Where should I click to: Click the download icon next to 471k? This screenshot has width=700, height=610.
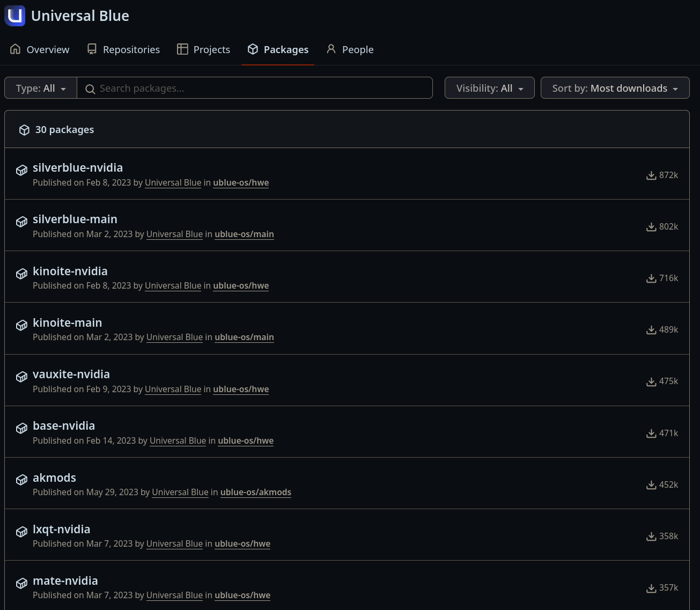click(x=651, y=433)
